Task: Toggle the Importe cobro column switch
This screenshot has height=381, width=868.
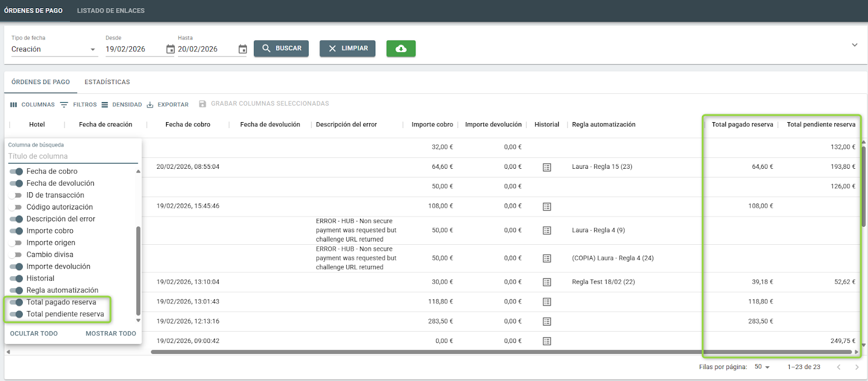Action: click(16, 231)
